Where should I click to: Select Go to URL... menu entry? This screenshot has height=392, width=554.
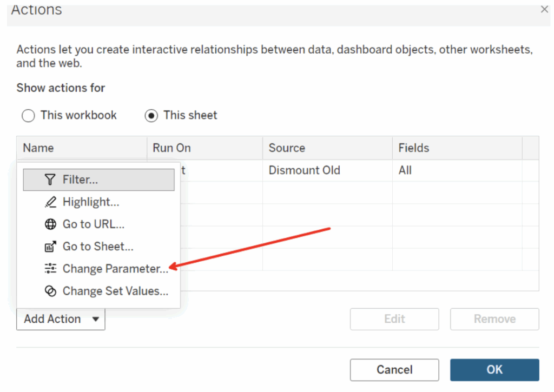(x=98, y=224)
